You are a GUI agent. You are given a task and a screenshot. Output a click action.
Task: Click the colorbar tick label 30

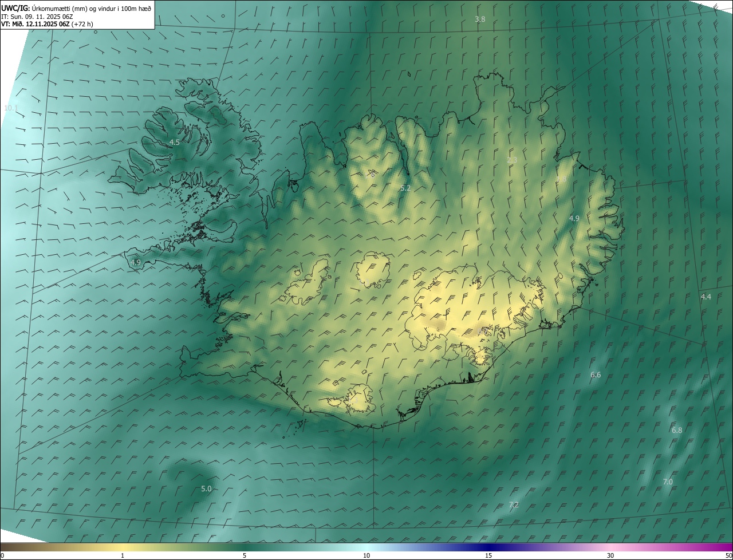[610, 555]
